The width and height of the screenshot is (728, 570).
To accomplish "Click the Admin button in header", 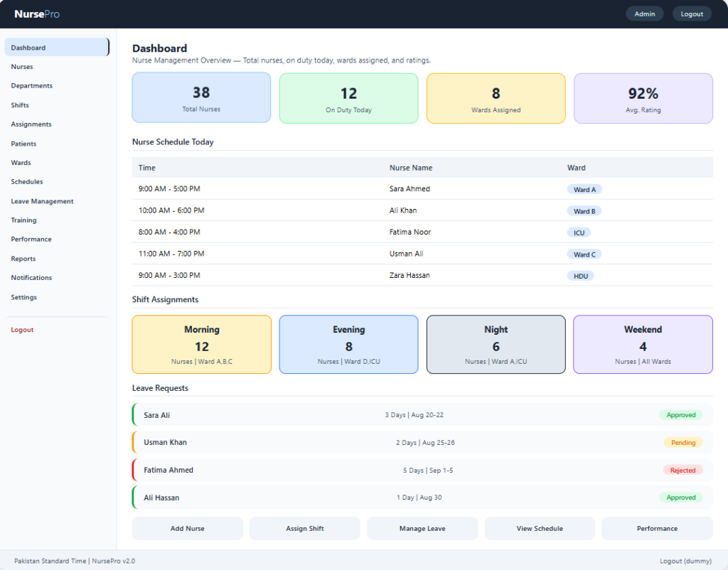I will pos(644,14).
